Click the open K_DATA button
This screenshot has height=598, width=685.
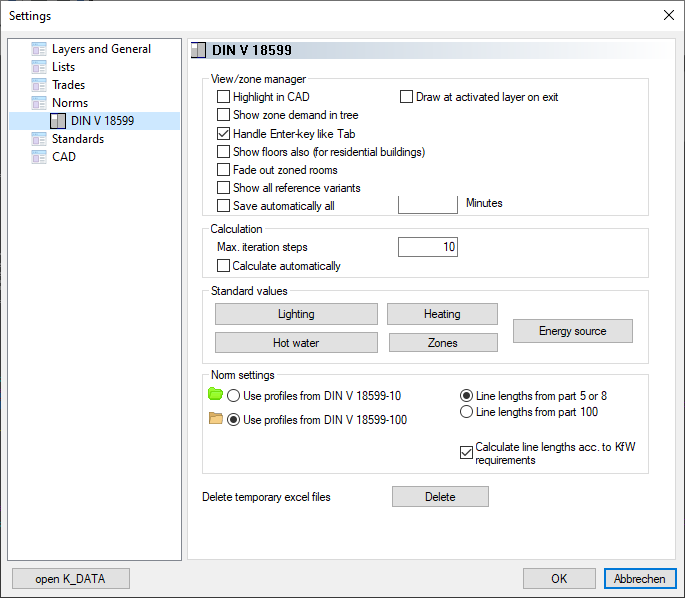click(71, 579)
